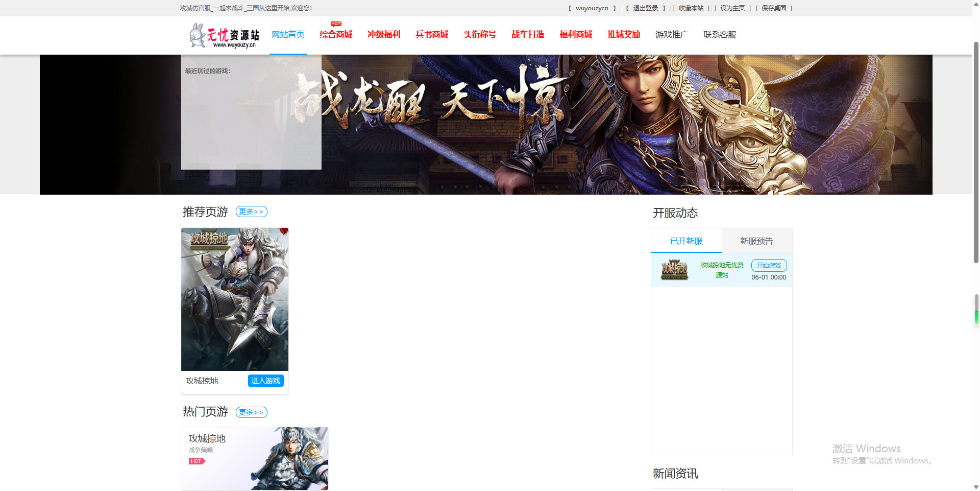The width and height of the screenshot is (980, 491).
Task: Select 兵书商城 in navigation bar
Action: click(432, 35)
